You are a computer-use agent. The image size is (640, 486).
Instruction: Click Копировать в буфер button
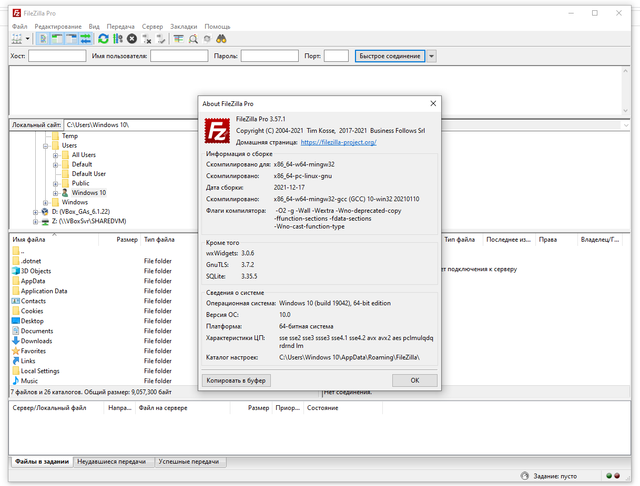[x=236, y=380]
